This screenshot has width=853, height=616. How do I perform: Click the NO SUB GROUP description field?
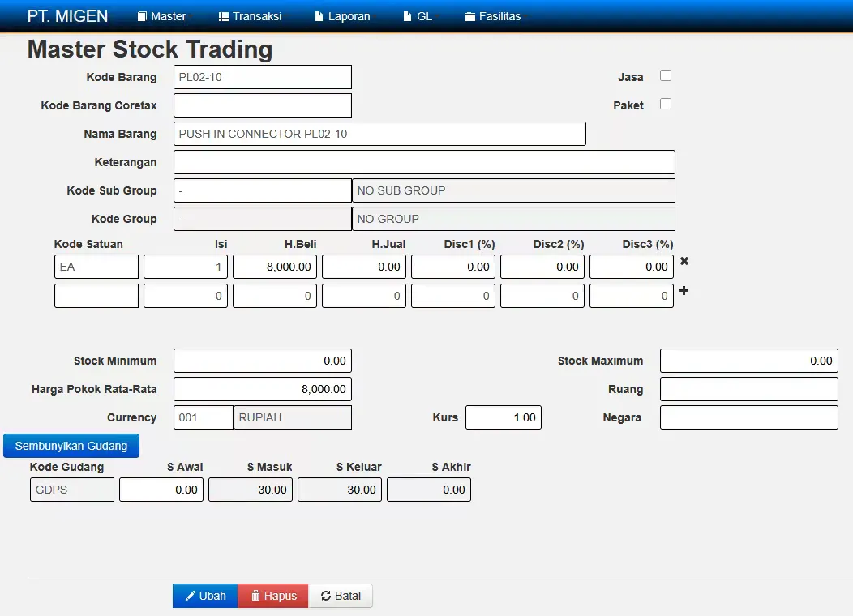[x=513, y=190]
